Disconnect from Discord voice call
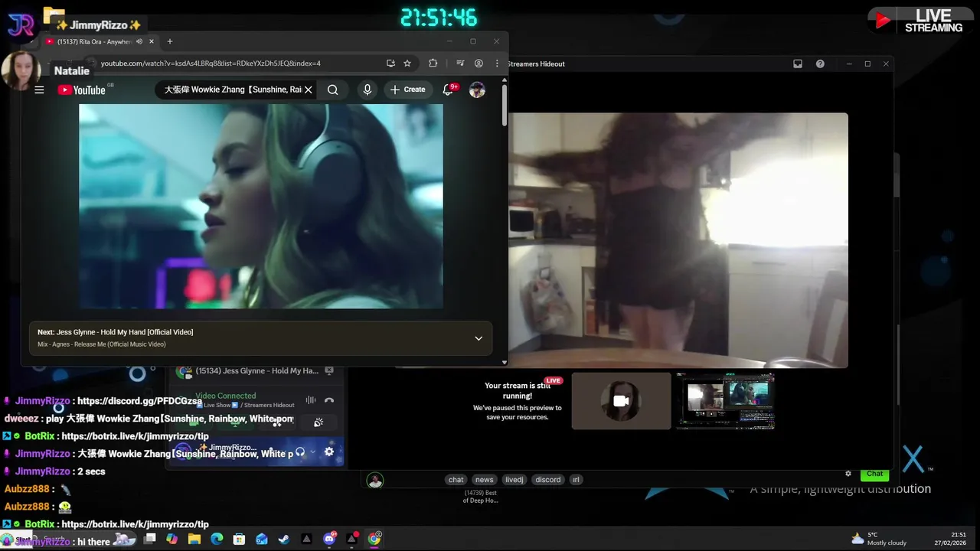The height and width of the screenshot is (551, 980). pyautogui.click(x=329, y=400)
